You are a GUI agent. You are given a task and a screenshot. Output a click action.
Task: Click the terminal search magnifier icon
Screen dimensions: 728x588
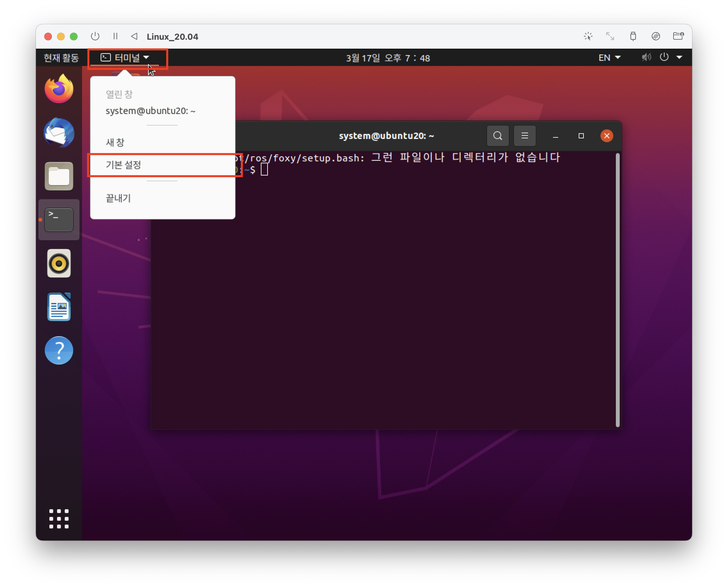pos(498,136)
